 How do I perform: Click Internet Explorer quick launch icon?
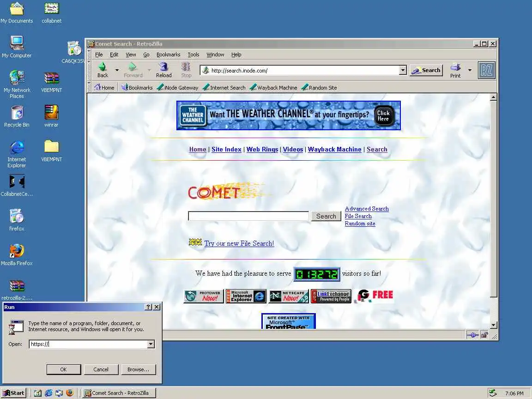[x=48, y=393]
